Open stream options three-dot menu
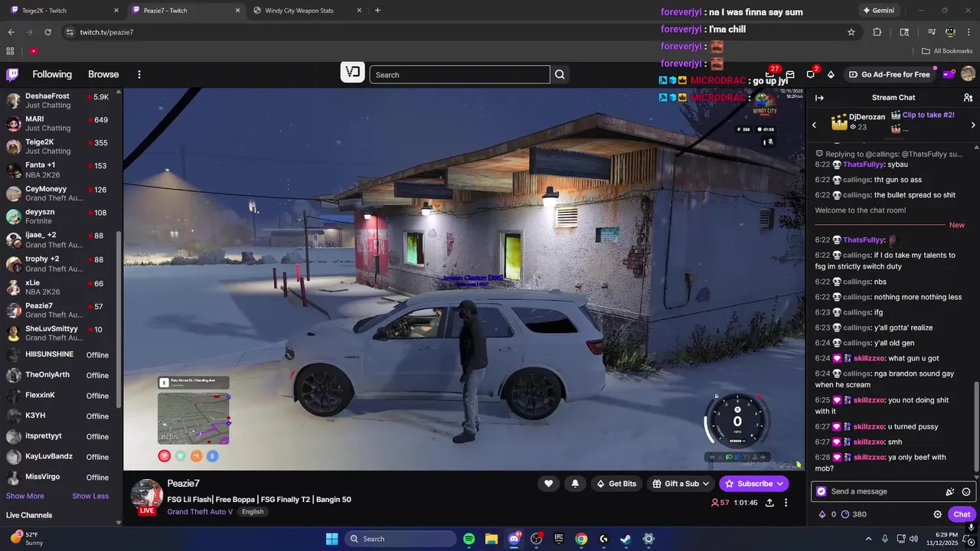 [x=786, y=503]
